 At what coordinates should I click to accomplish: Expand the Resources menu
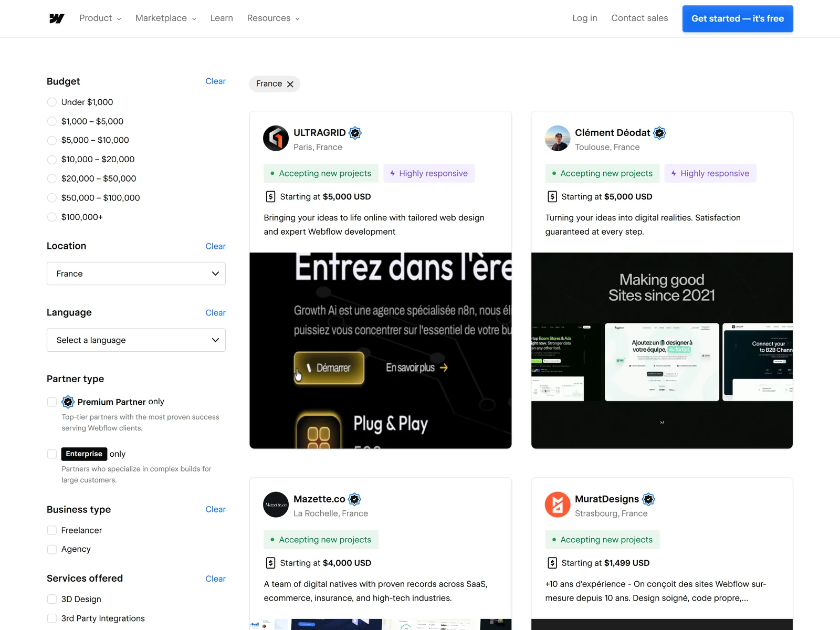click(274, 18)
